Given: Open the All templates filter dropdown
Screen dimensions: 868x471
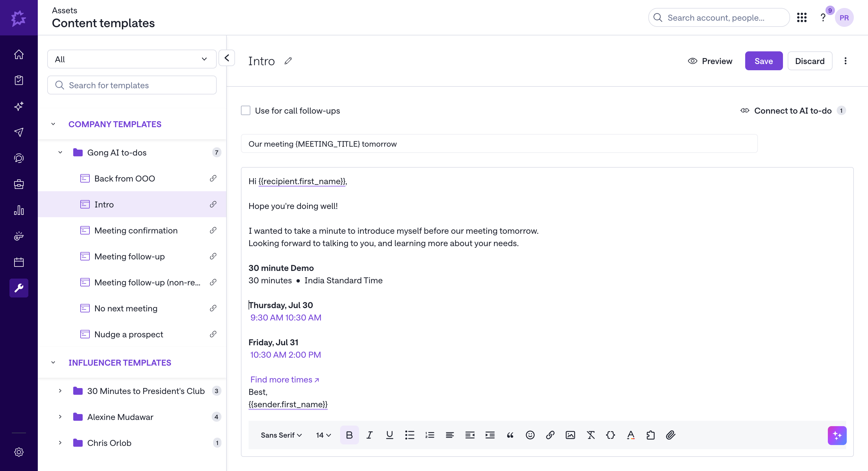Looking at the screenshot, I should (x=132, y=59).
